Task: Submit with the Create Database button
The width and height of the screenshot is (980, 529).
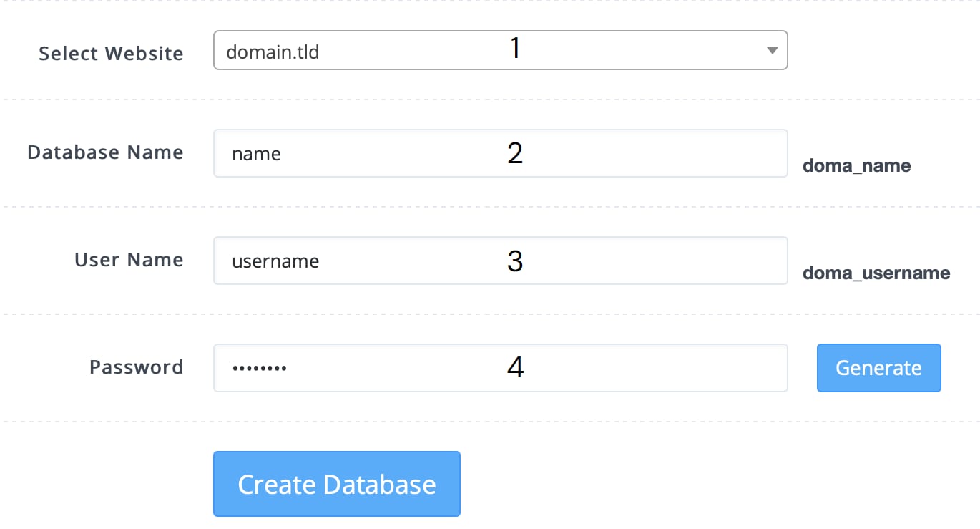Action: point(336,484)
